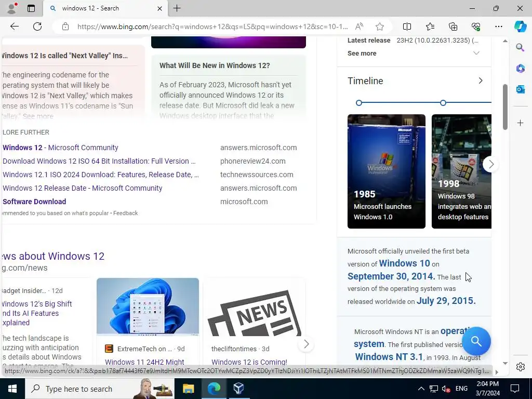
Task: Open File Explorer from taskbar
Action: tap(188, 389)
